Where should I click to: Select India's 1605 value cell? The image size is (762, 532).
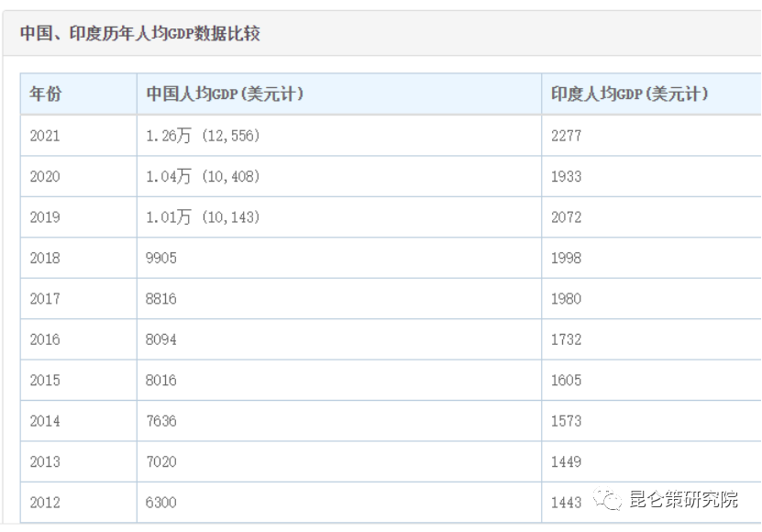click(566, 380)
